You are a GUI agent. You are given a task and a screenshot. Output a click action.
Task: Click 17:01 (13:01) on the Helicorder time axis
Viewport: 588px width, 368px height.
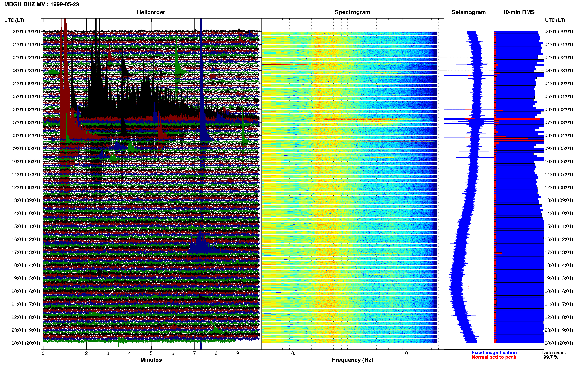[x=26, y=252]
